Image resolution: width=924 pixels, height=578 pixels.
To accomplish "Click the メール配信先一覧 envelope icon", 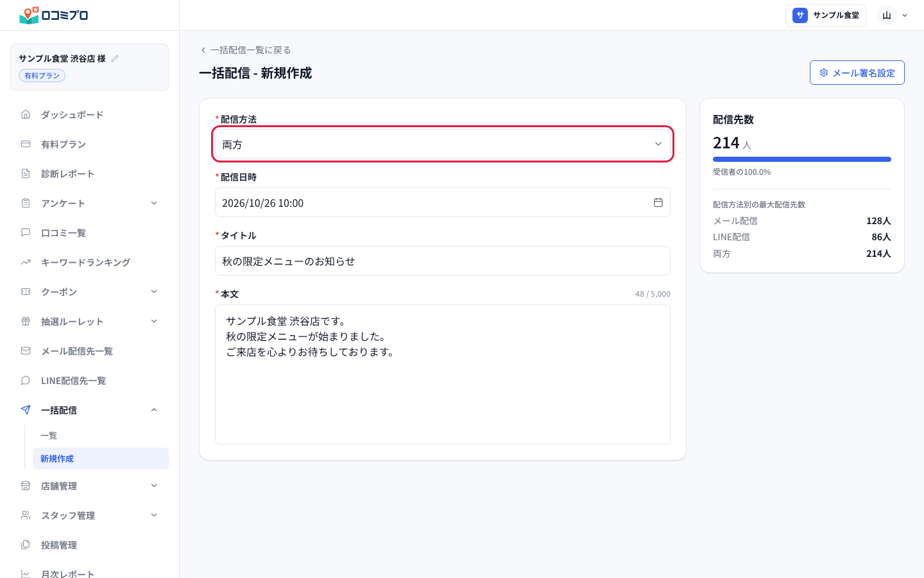I will pos(26,351).
